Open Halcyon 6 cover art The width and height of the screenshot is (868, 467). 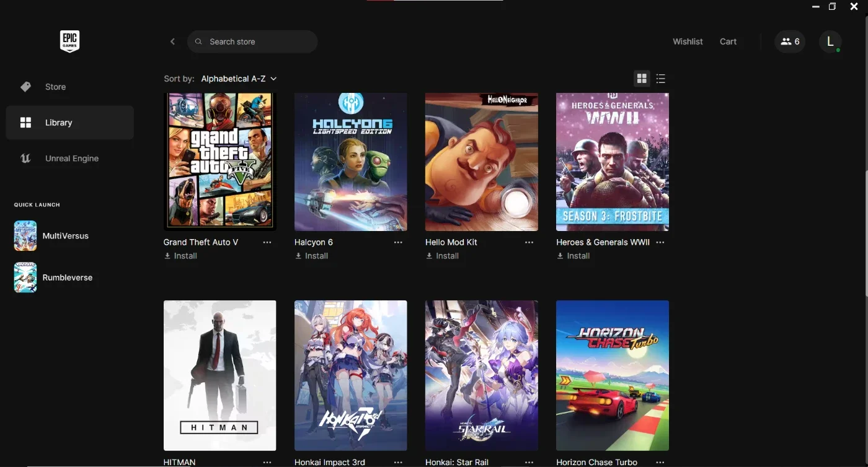[x=351, y=162]
